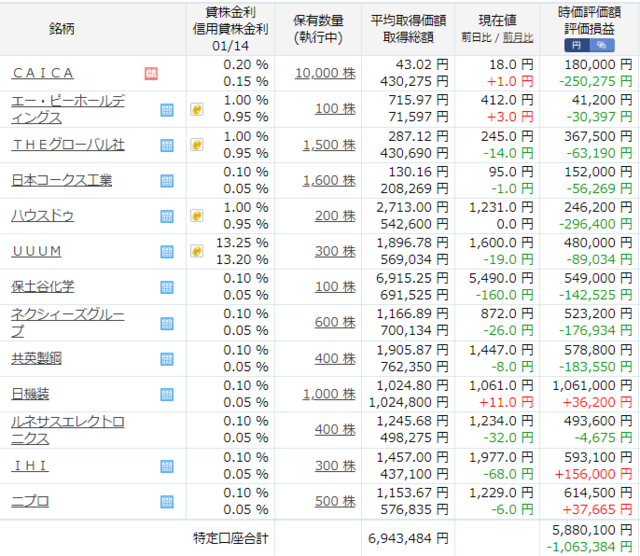Select the total valuation 5,880,100 円
Image resolution: width=640 pixels, height=556 pixels.
pos(592,530)
